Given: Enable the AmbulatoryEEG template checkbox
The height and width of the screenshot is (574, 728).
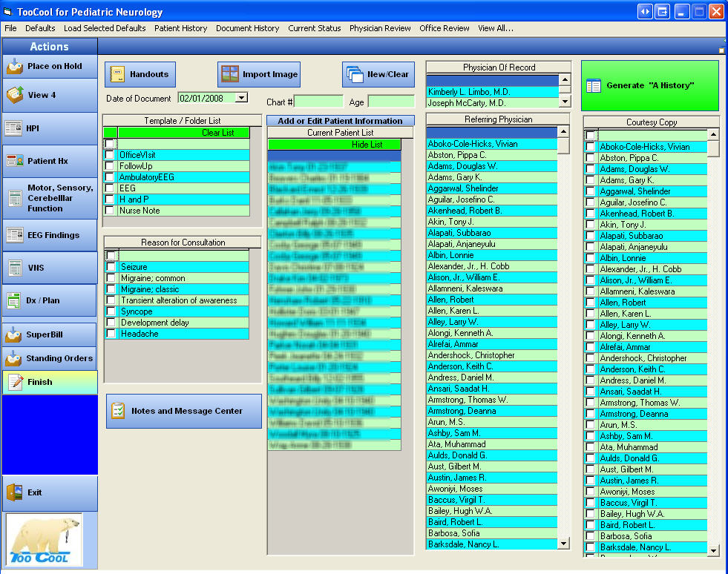Looking at the screenshot, I should coord(110,177).
